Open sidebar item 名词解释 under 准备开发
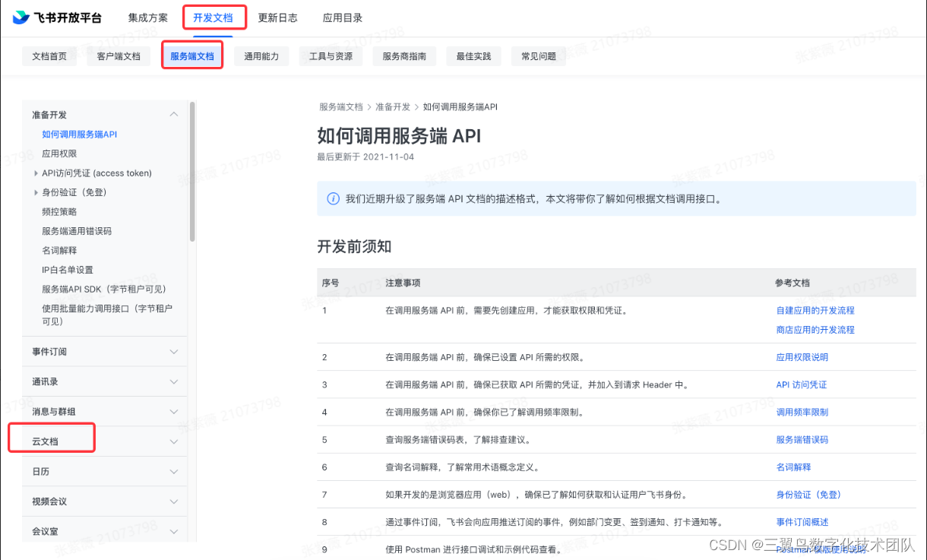Screen dimensions: 927x560 pyautogui.click(x=59, y=251)
